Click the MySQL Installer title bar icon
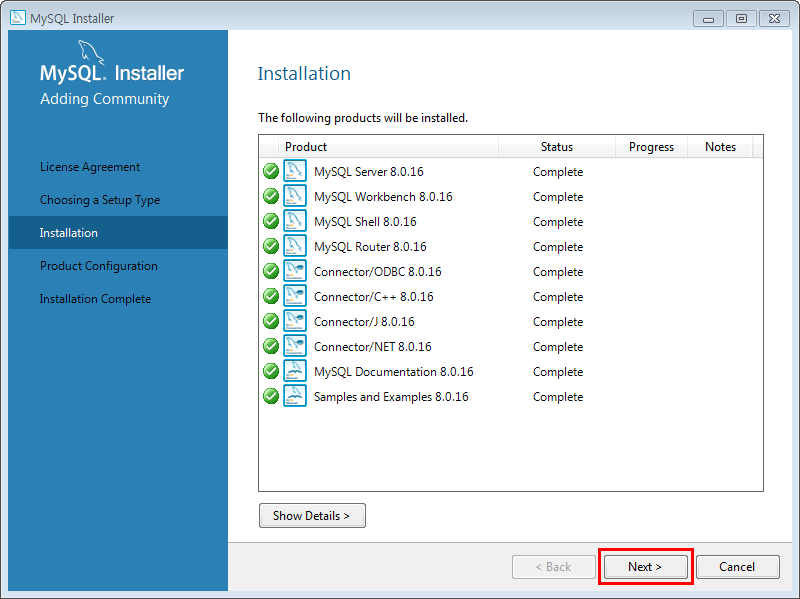Viewport: 800px width, 599px height. 18,18
